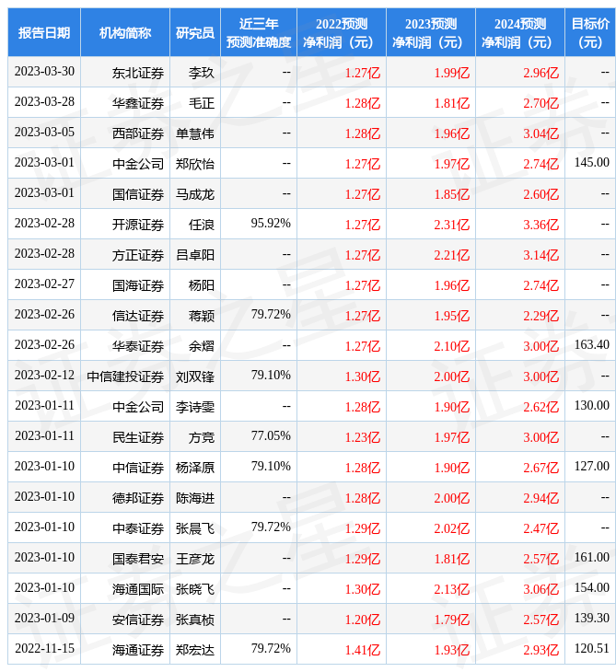
Task: Click the 1.20亿 forecast value
Action: (363, 620)
